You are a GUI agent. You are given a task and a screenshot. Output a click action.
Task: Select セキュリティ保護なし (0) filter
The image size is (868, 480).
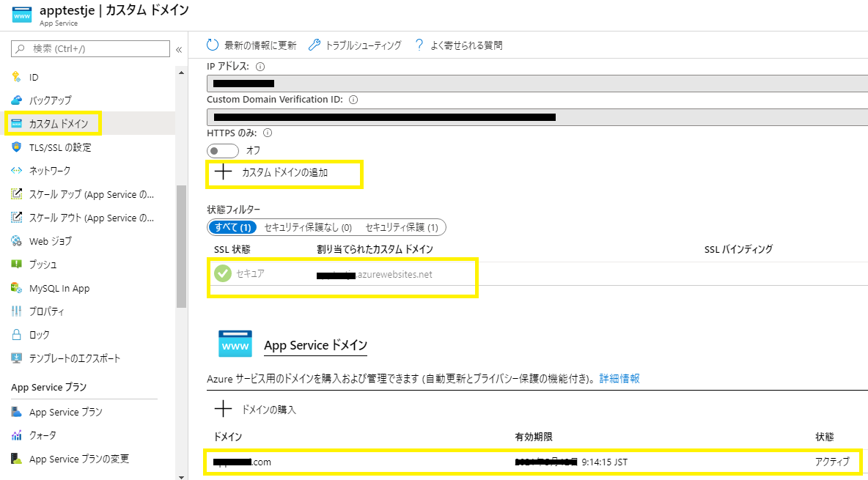click(x=308, y=227)
